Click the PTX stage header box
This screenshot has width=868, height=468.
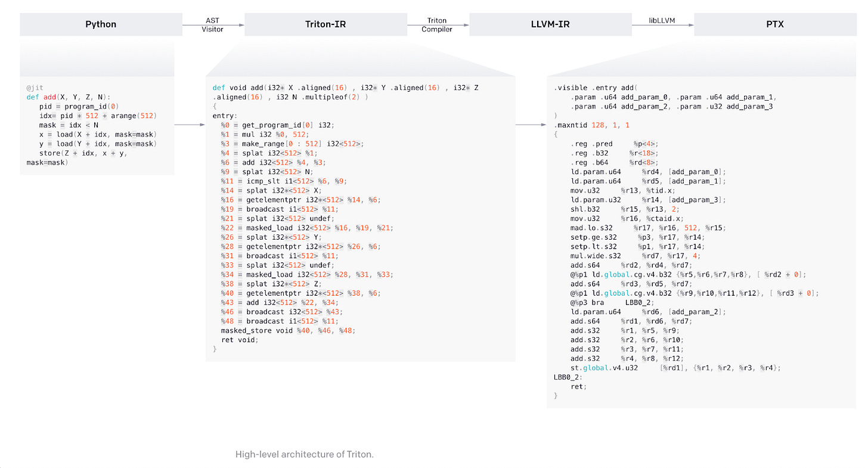(x=775, y=24)
